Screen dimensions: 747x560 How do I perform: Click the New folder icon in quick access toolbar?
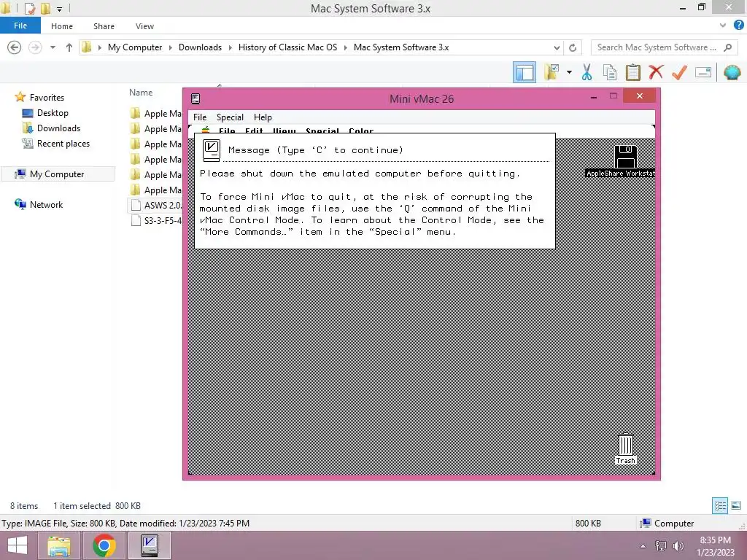[45, 9]
